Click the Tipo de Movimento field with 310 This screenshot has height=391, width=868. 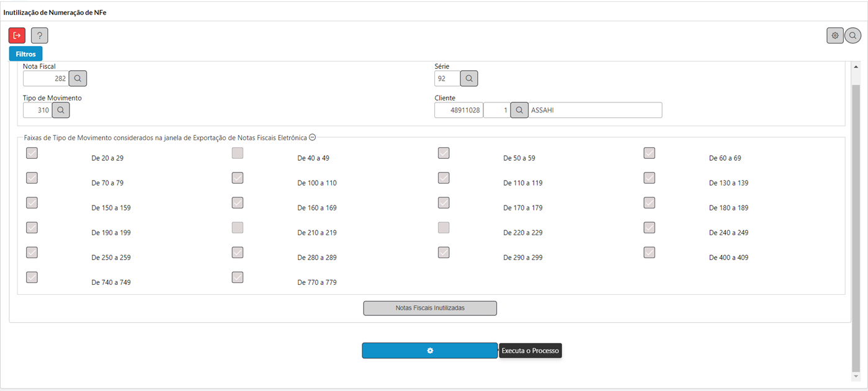(38, 110)
